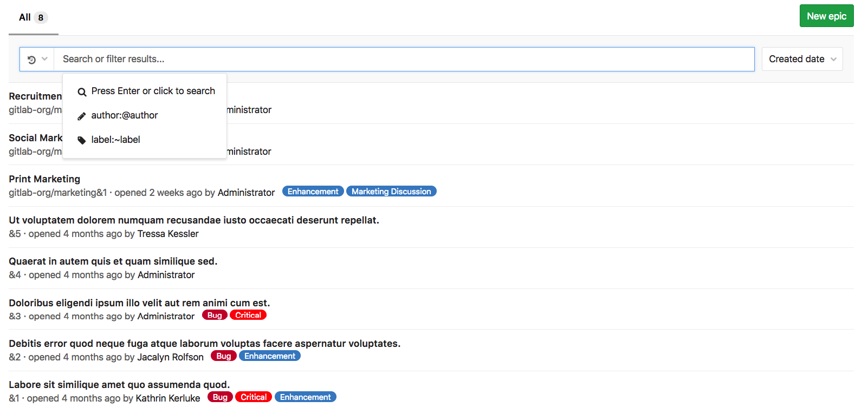Create a New epic
This screenshot has width=868, height=414.
826,16
